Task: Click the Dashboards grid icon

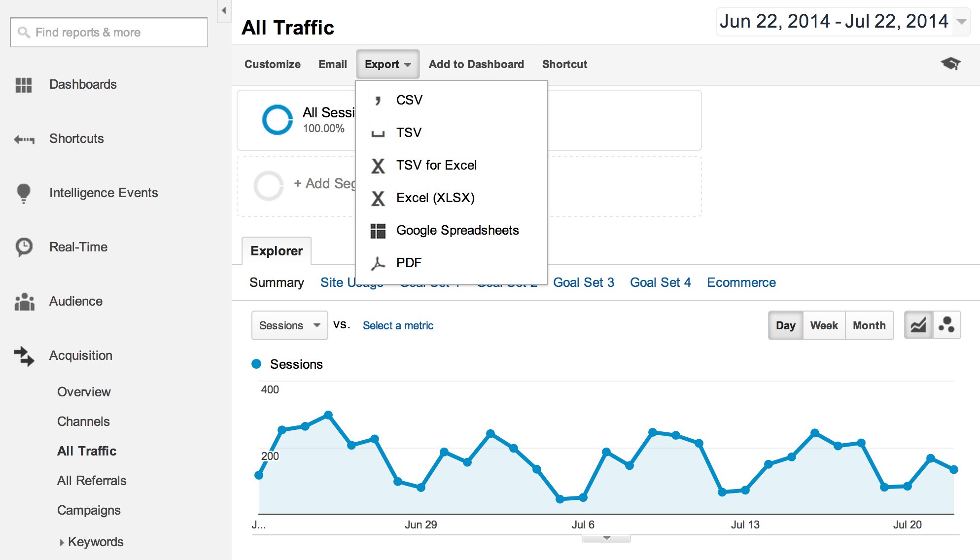Action: (23, 85)
